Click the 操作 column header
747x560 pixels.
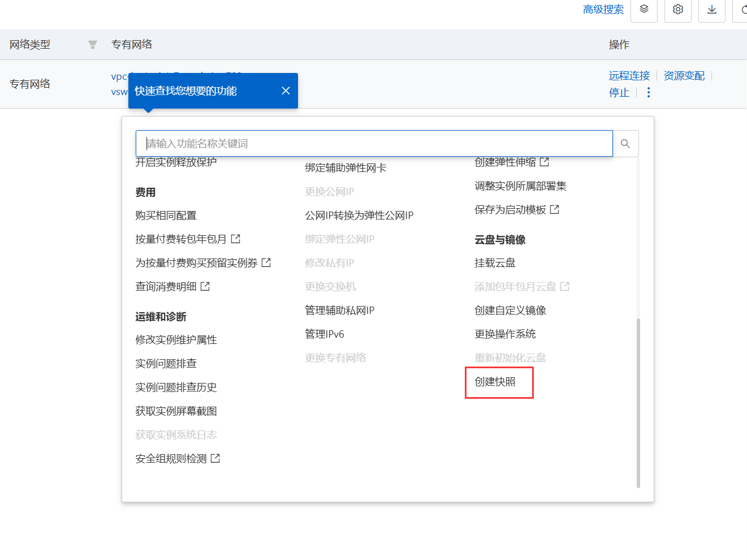[x=619, y=45]
